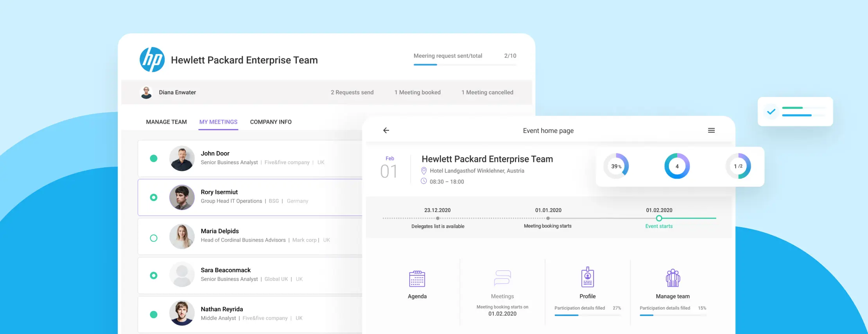868x334 pixels.
Task: Click Rory Isermiut's profile photo
Action: 182,198
